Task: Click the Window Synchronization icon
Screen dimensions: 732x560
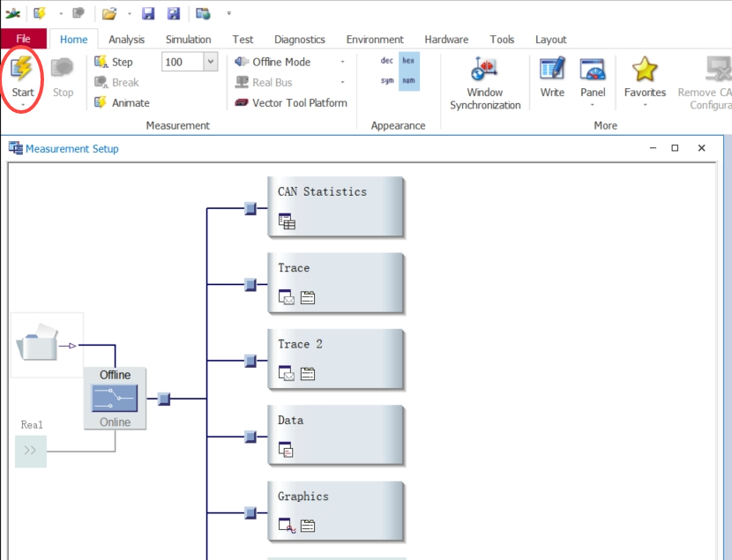Action: point(484,71)
